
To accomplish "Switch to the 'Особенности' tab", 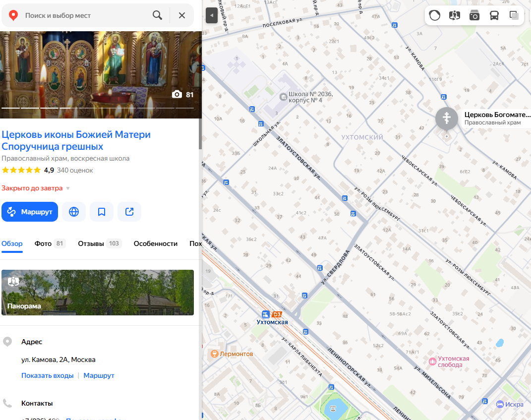I will (156, 243).
